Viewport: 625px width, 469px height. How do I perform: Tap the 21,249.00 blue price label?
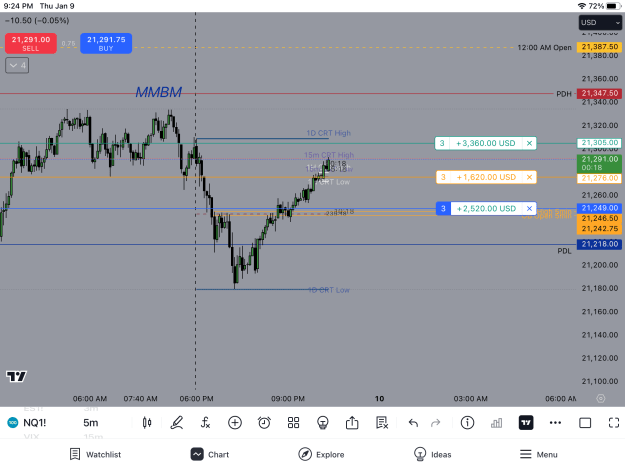(x=599, y=208)
